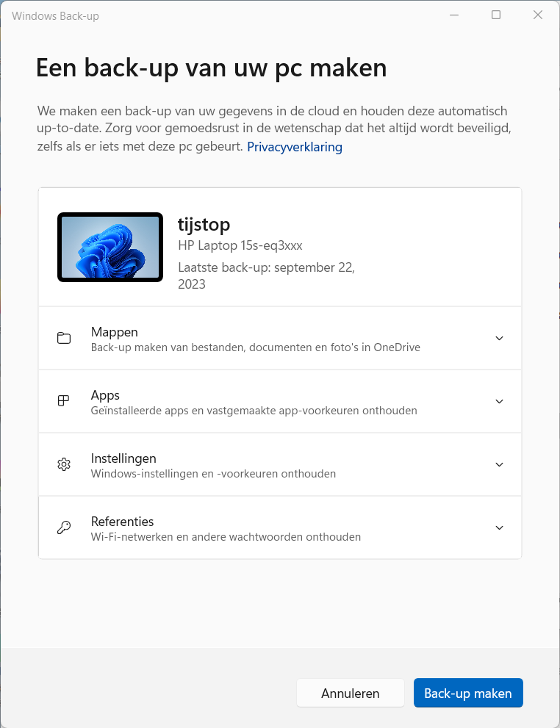Select the Referenties row title
This screenshot has height=728, width=560.
coord(122,522)
